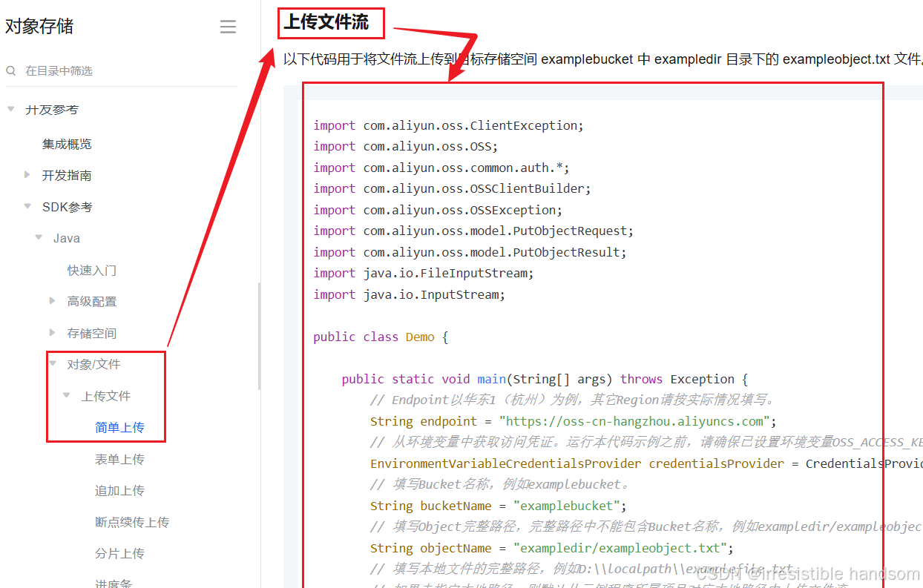This screenshot has height=588, width=923.
Task: Open the 分片上传 page
Action: [x=119, y=553]
